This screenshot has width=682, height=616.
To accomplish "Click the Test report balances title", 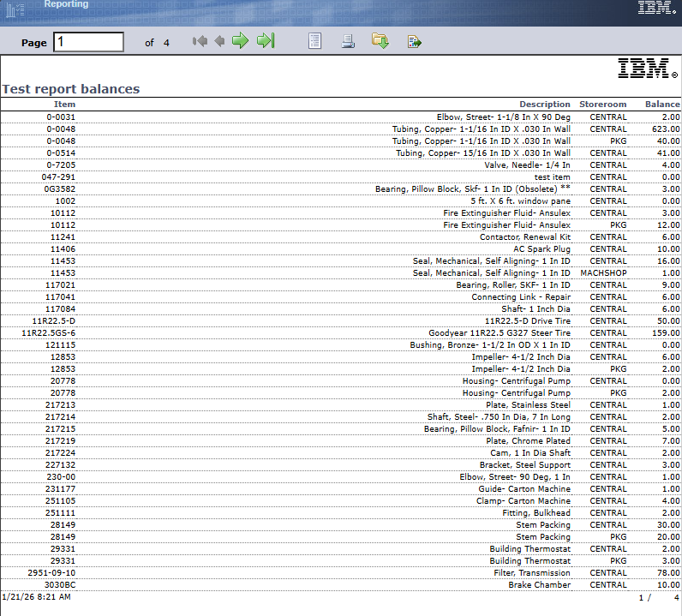I will click(x=71, y=89).
